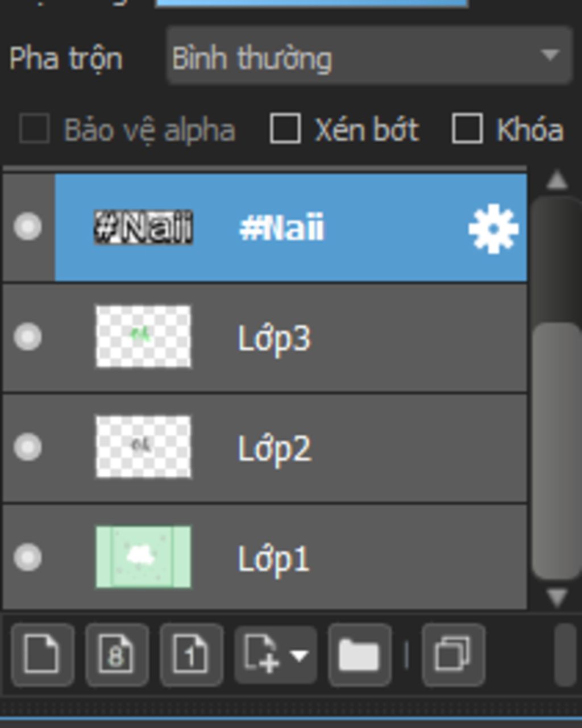Enable the Bảo vệ alpha checkbox
Image resolution: width=582 pixels, height=728 pixels.
34,128
